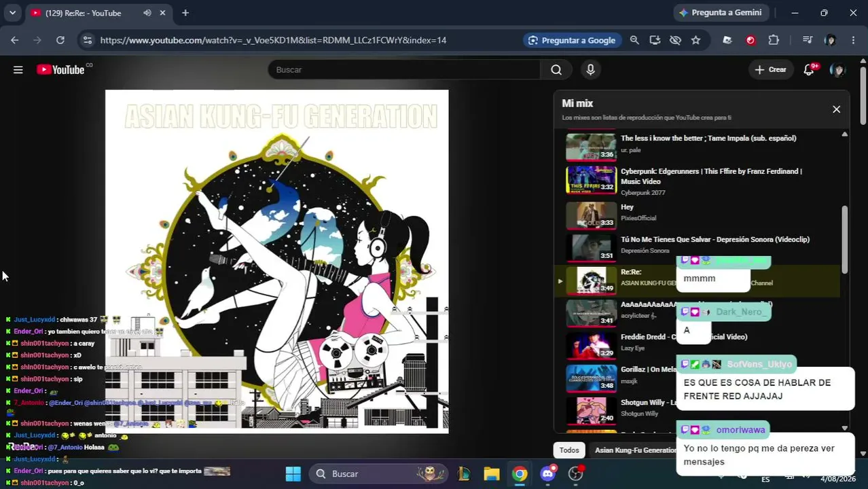Open Discord from the taskbar
The height and width of the screenshot is (489, 868).
[x=547, y=473]
